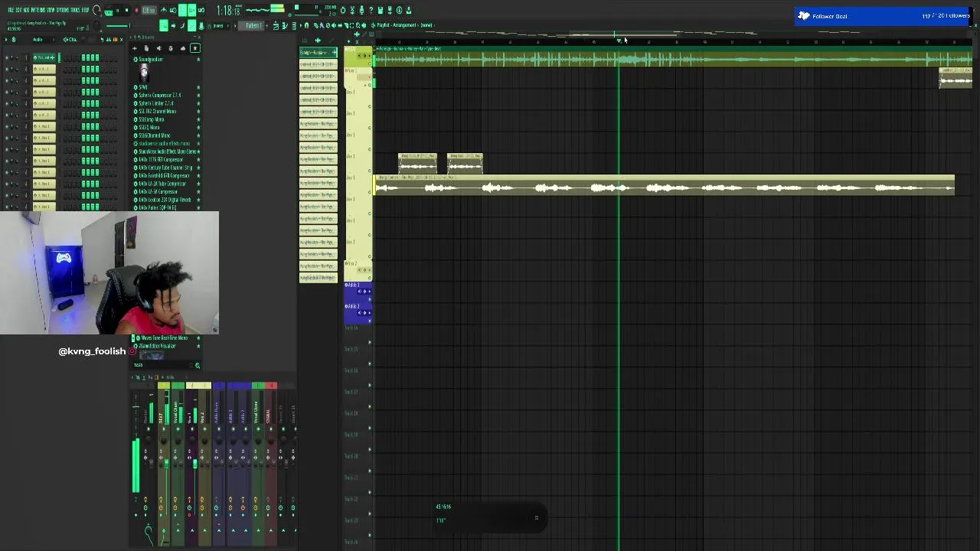Click the browser cloud library icon
Image resolution: width=980 pixels, height=551 pixels.
tap(183, 48)
